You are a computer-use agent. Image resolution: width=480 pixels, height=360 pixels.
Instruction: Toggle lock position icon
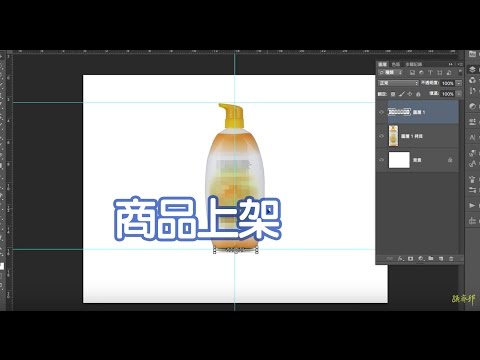point(410,94)
